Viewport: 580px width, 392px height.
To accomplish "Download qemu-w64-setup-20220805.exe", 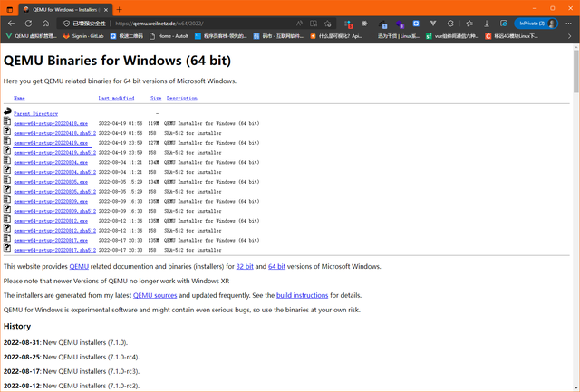I will (x=51, y=182).
